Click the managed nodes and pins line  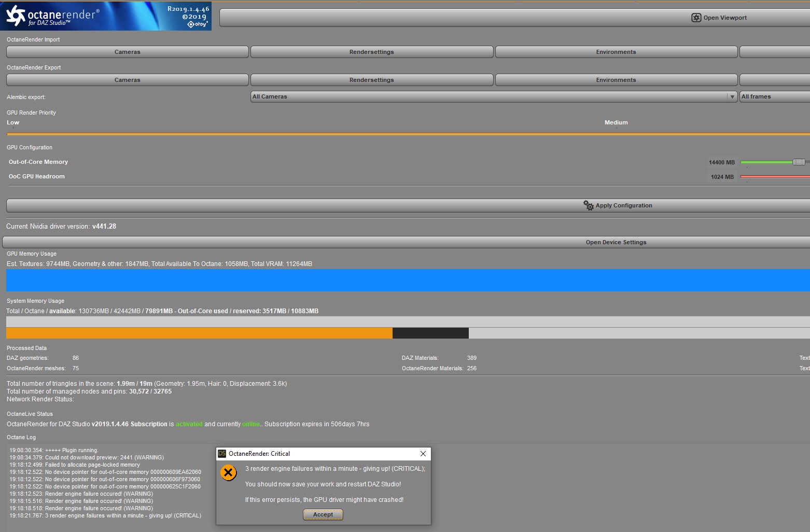89,391
